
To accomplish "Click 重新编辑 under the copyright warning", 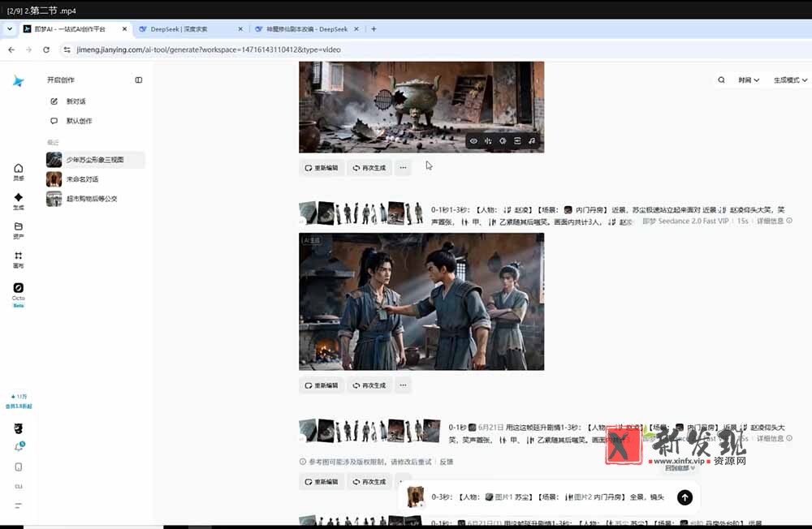I will click(x=321, y=481).
